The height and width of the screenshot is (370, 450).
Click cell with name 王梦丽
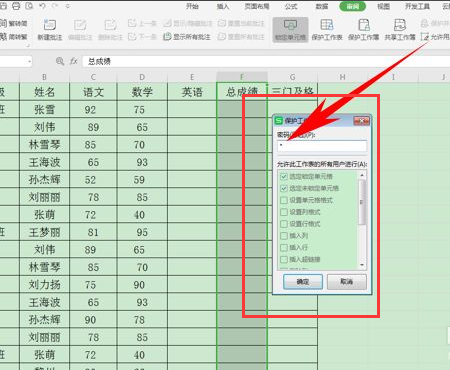click(44, 232)
